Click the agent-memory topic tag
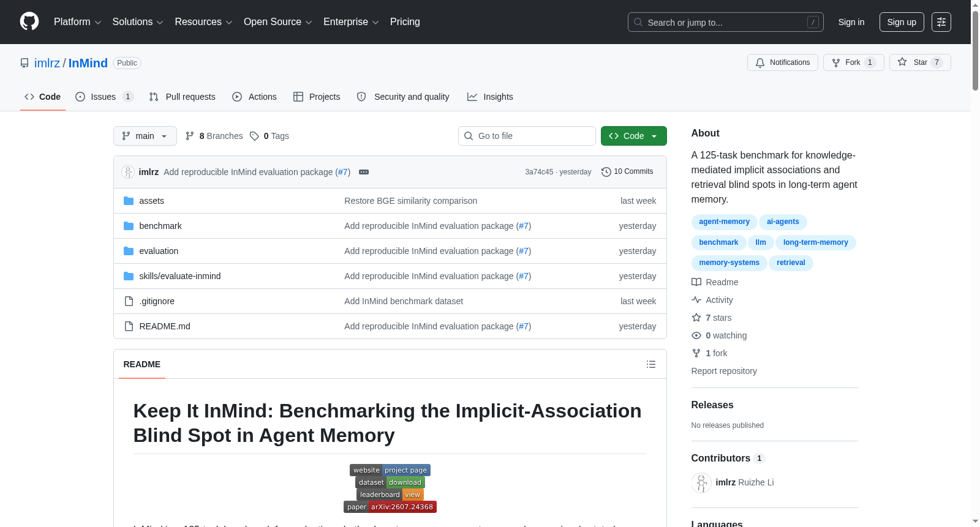This screenshot has width=980, height=527. point(724,222)
